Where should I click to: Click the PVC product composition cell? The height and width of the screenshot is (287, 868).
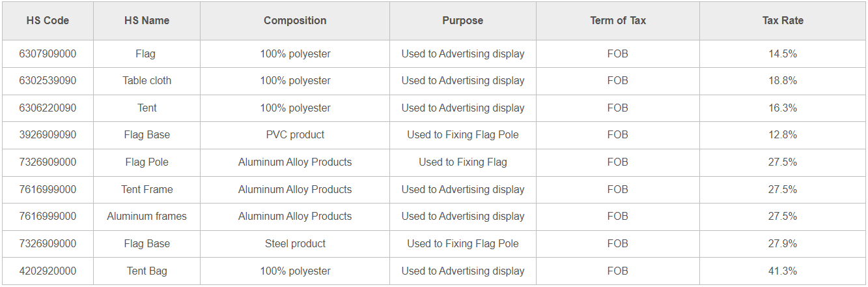295,135
